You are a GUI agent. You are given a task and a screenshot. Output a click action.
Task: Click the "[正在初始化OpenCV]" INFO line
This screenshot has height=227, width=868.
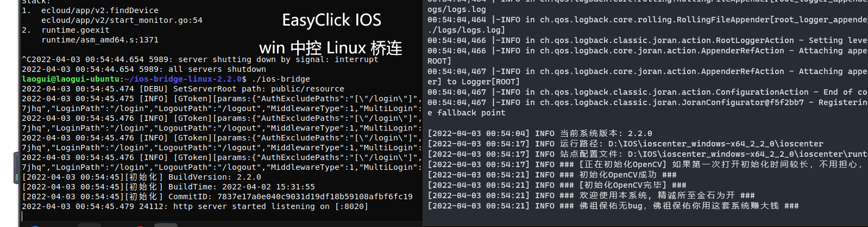tap(647, 164)
